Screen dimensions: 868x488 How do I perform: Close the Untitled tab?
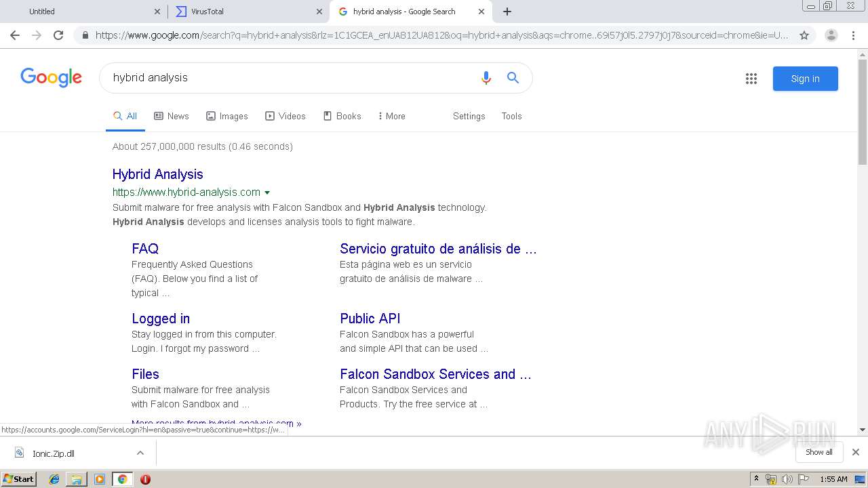pyautogui.click(x=157, y=12)
